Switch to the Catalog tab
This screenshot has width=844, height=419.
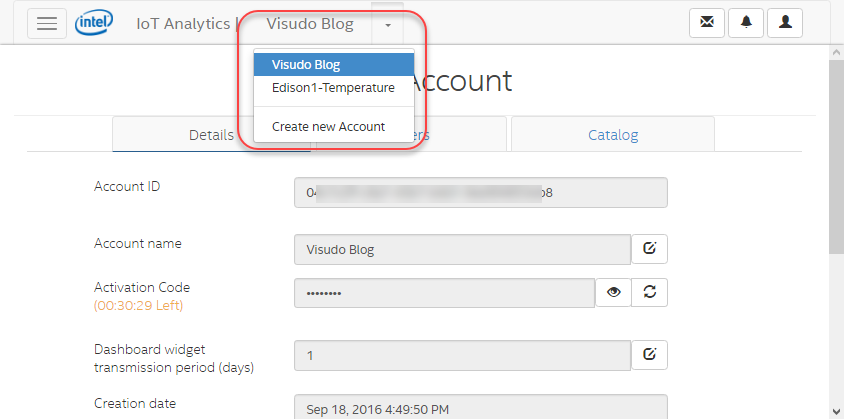612,135
